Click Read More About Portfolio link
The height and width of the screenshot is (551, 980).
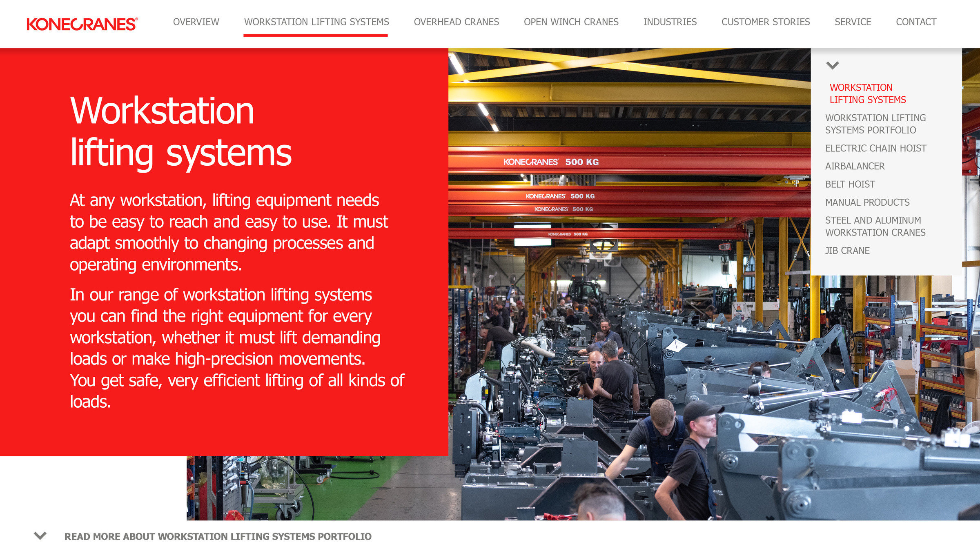pyautogui.click(x=218, y=536)
